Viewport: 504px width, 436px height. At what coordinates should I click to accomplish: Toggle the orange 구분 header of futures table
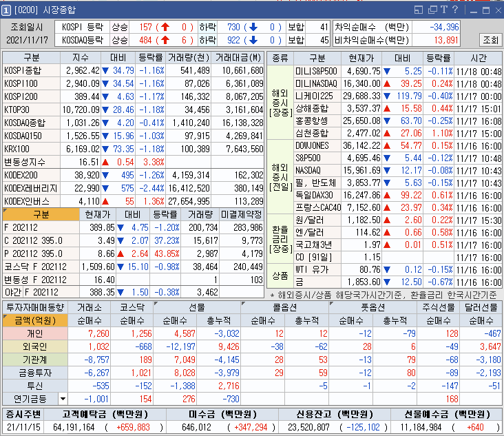tap(41, 214)
